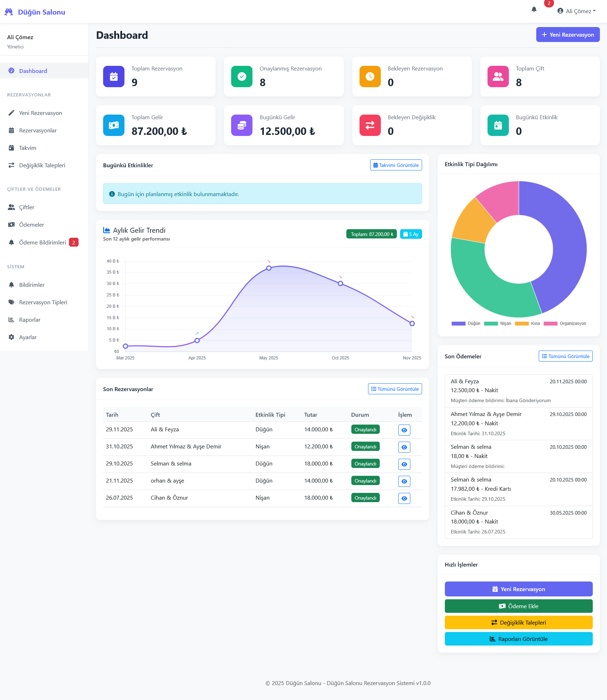Click the Bekleyen Değişiklik arrows icon
The width and height of the screenshot is (607, 700).
[370, 125]
